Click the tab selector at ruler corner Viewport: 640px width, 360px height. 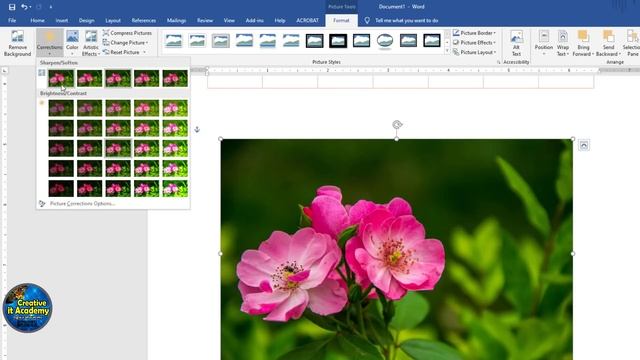pos(4,71)
